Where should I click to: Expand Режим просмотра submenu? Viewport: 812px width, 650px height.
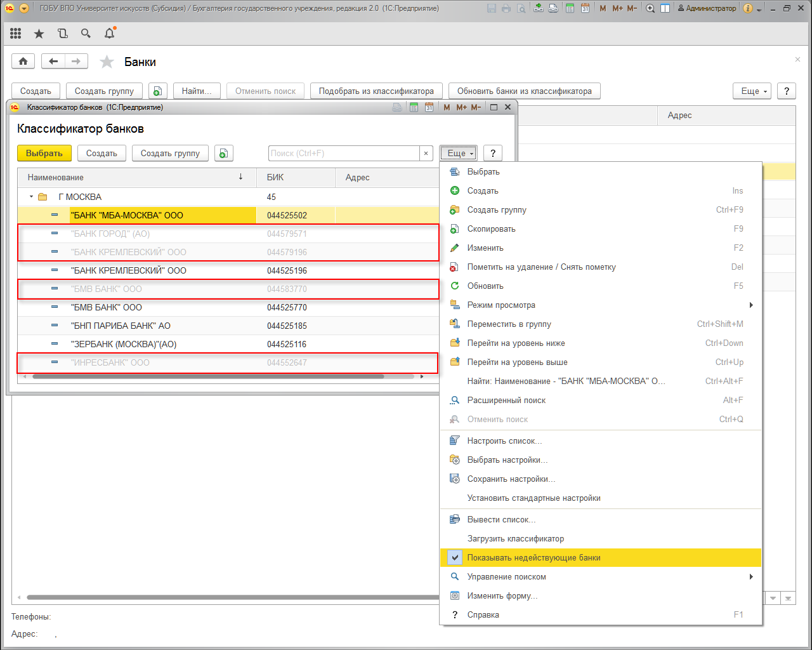601,305
